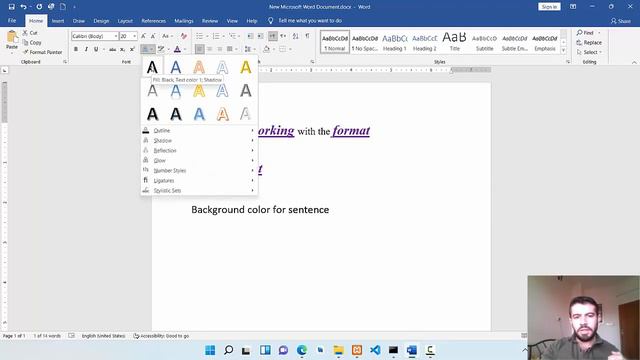
Task: Open the font name Calibri (Body) dropdown
Action: tap(116, 36)
